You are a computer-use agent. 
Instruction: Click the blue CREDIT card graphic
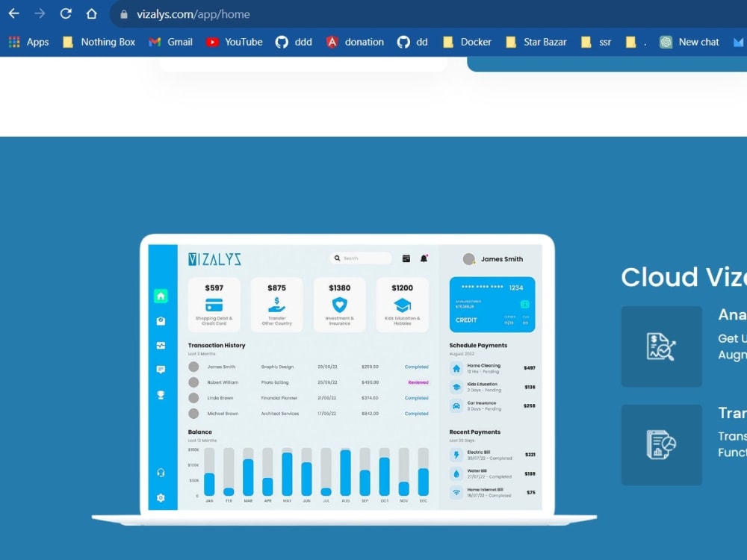click(x=492, y=305)
